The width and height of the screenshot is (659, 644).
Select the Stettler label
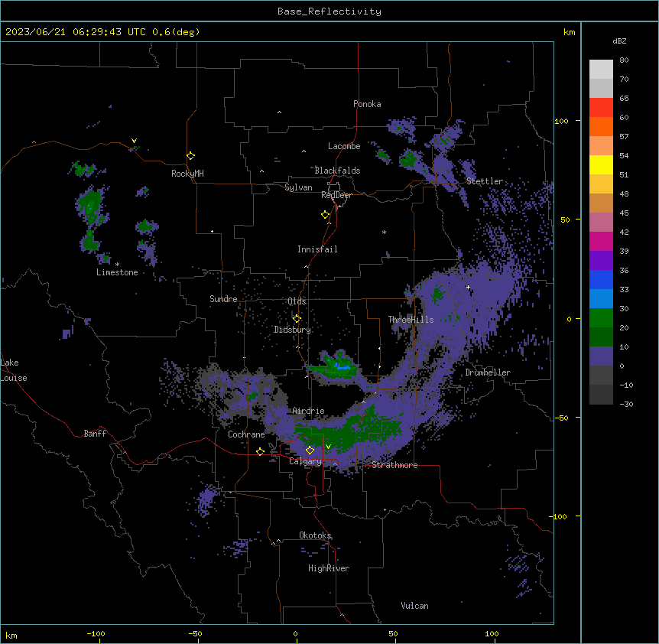485,181
